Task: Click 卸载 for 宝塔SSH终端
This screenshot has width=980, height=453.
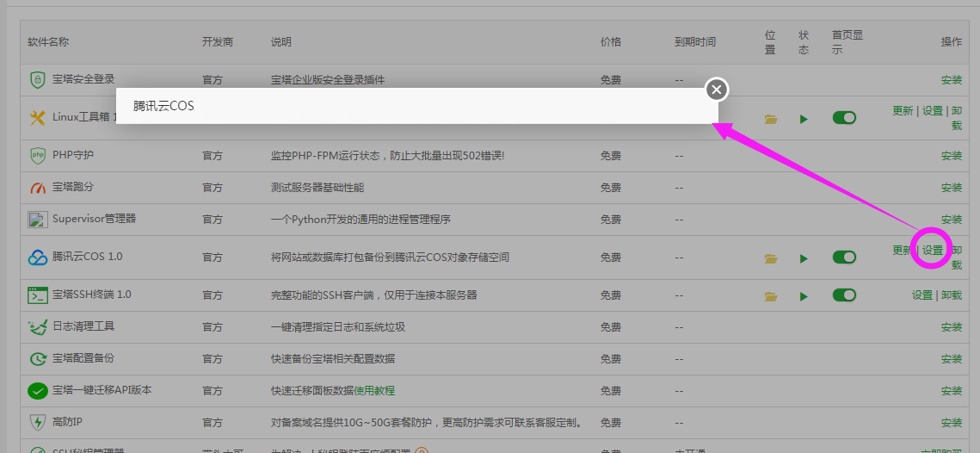Action: 952,295
